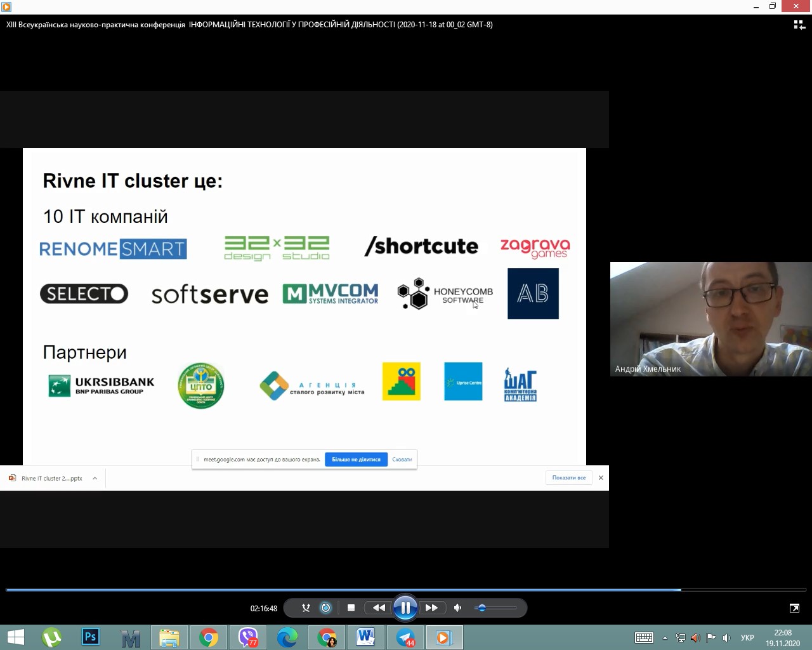
Task: Open Photoshop from the taskbar
Action: (x=91, y=637)
